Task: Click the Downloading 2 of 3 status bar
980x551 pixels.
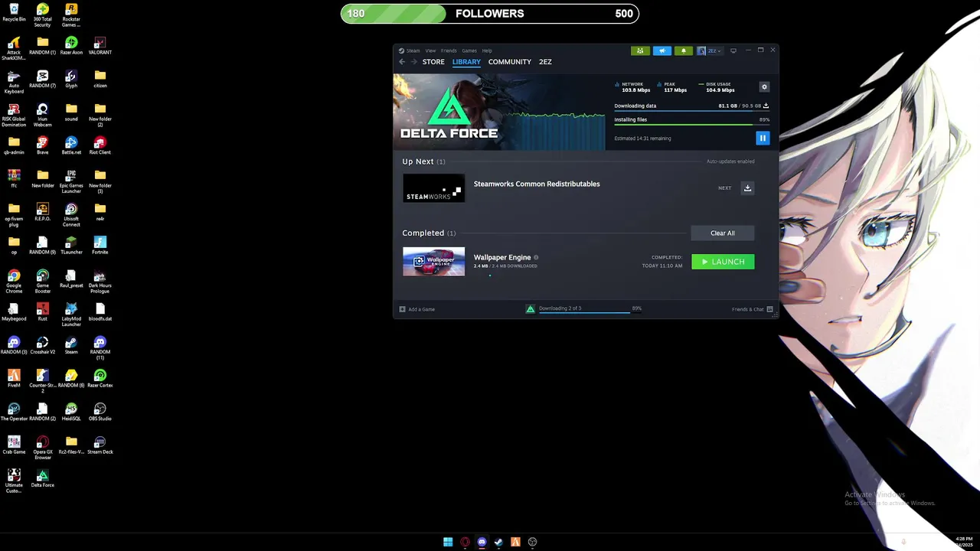Action: pos(583,309)
